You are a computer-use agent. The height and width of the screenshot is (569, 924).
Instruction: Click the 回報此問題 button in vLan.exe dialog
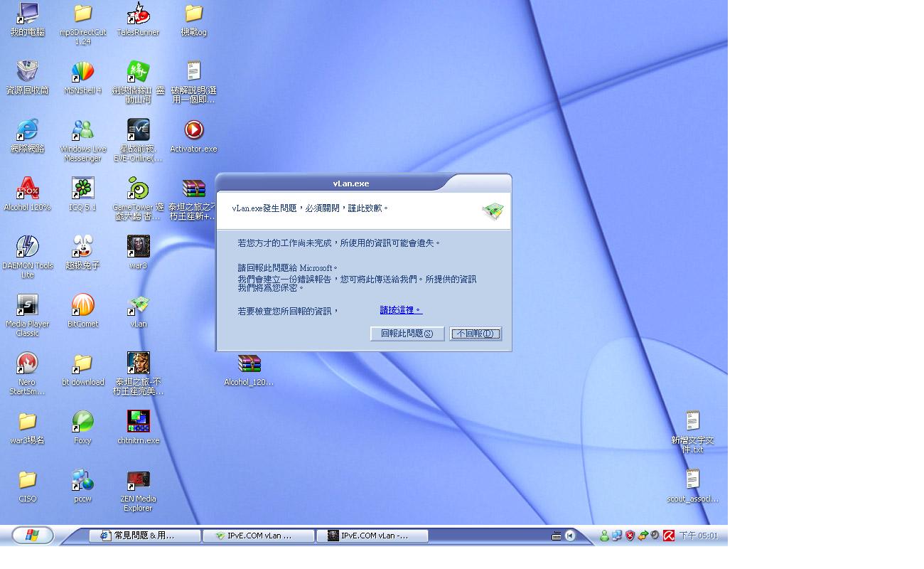(407, 334)
